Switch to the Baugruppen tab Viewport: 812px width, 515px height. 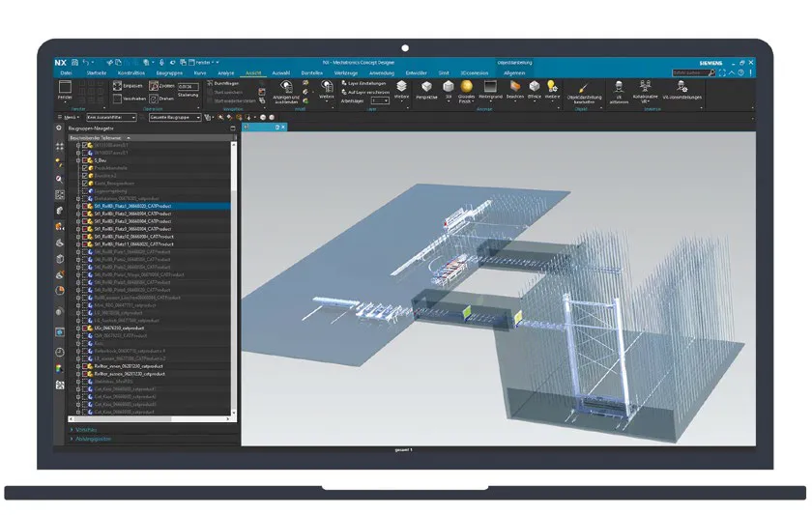tap(169, 73)
